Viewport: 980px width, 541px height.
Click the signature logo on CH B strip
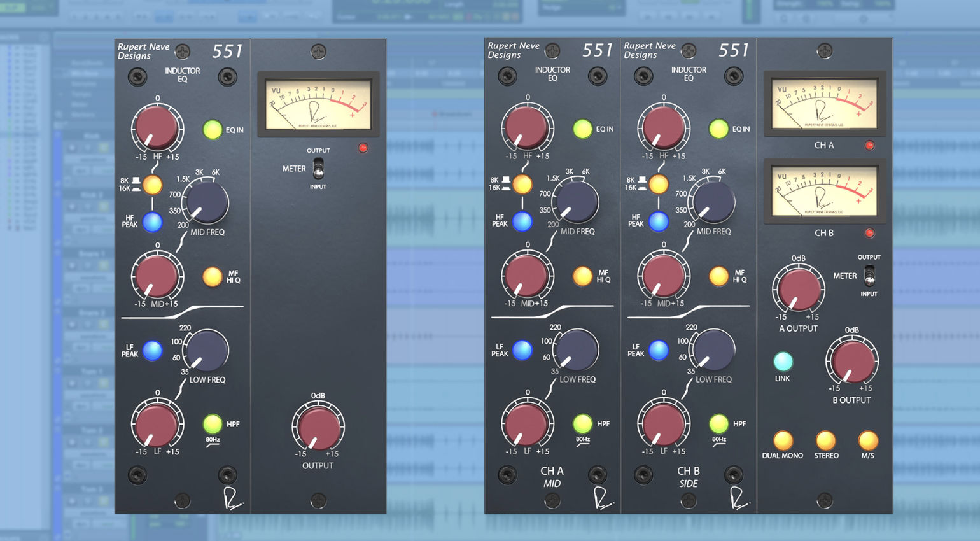tap(739, 498)
